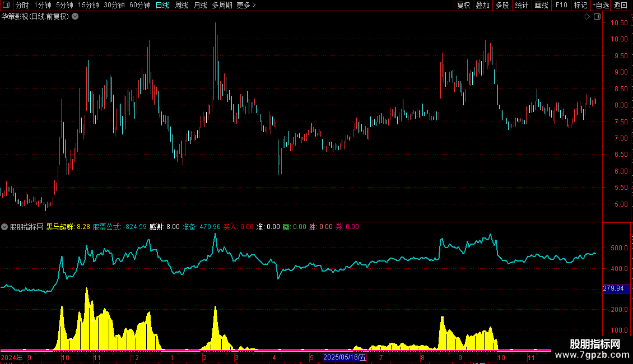Click the 赢: 0.00 indicator label
The image size is (633, 364).
pos(294,227)
